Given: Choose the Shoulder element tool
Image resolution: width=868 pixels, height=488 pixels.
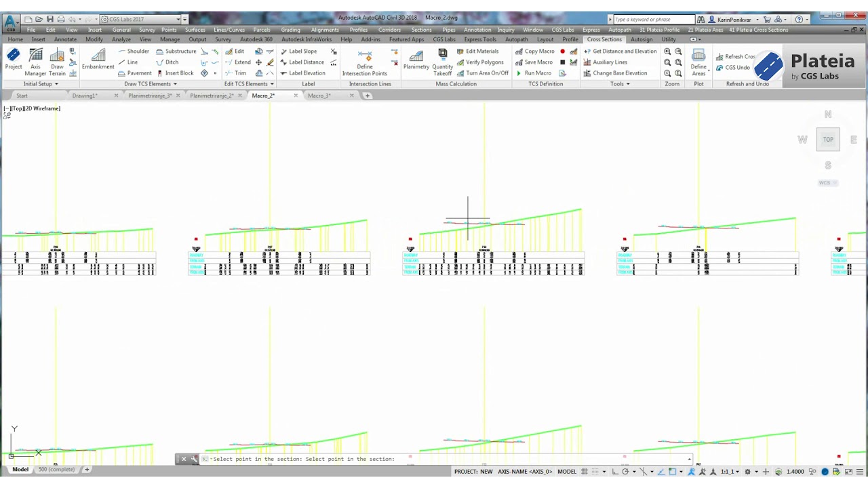Looking at the screenshot, I should (133, 52).
